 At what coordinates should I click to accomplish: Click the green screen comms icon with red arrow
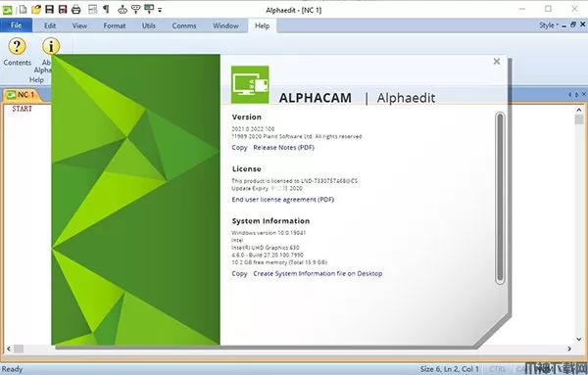(149, 10)
